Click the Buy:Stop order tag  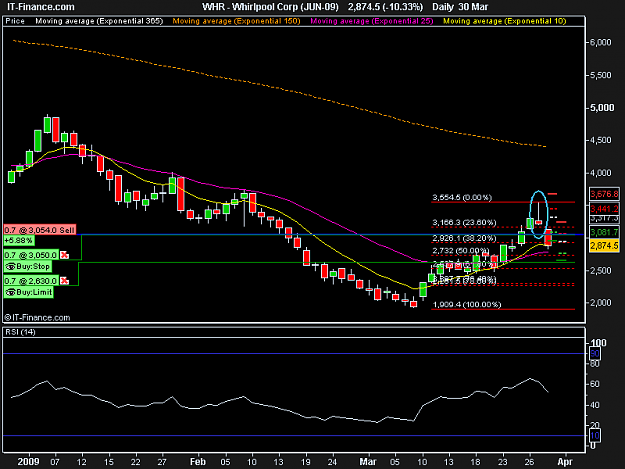pyautogui.click(x=28, y=267)
